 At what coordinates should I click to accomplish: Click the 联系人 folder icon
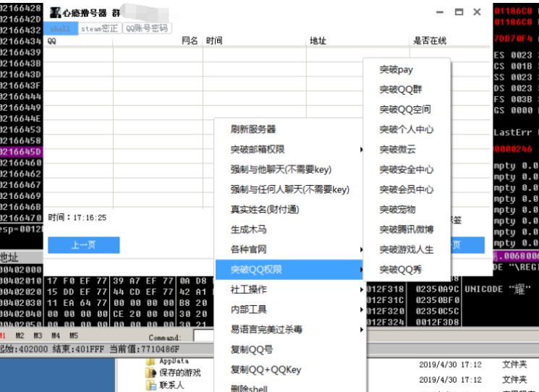click(151, 385)
